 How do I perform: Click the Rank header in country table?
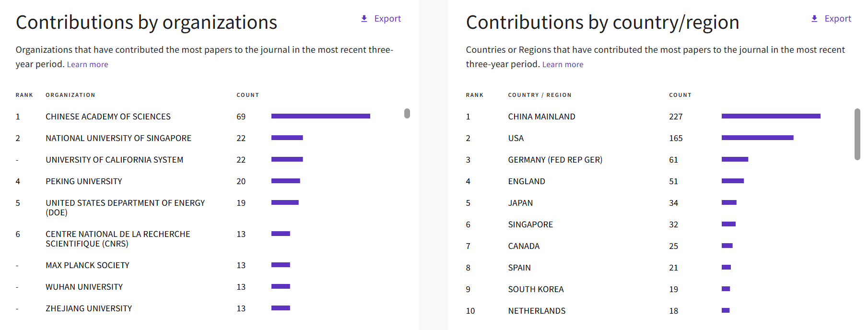474,95
